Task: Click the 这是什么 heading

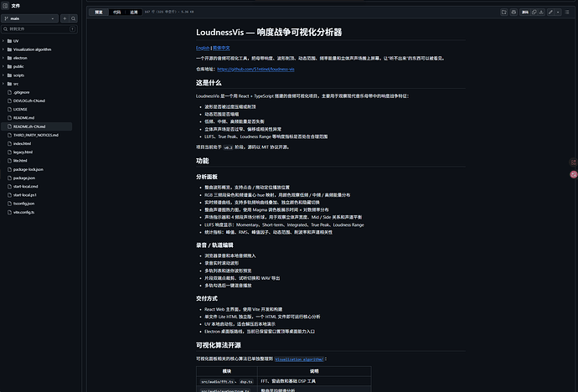Action: (x=209, y=83)
